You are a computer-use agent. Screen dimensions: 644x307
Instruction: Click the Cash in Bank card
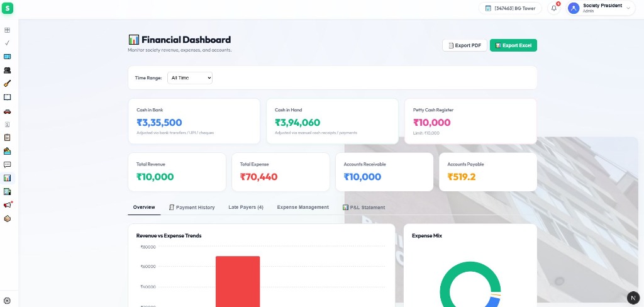point(194,121)
